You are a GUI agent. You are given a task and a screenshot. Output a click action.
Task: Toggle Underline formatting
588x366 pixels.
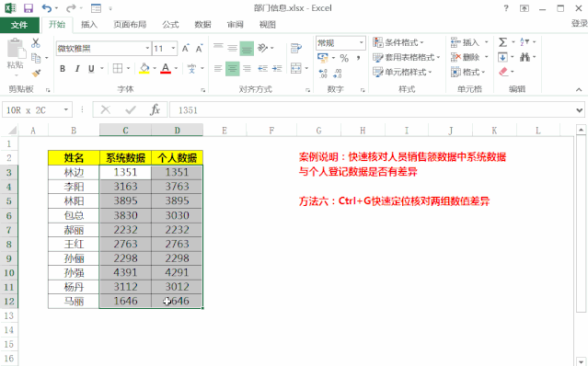tap(91, 69)
